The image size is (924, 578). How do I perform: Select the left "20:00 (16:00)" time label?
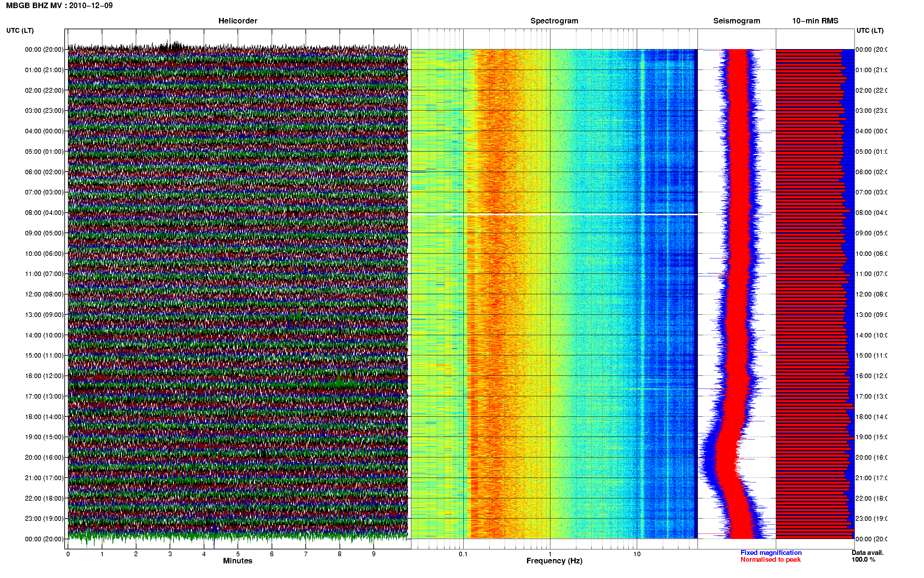(x=44, y=457)
